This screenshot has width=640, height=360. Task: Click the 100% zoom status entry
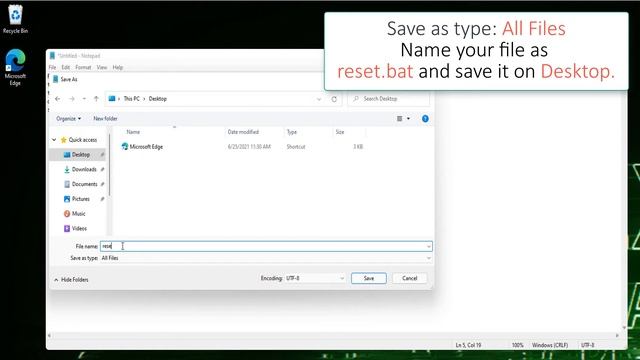[x=518, y=345]
